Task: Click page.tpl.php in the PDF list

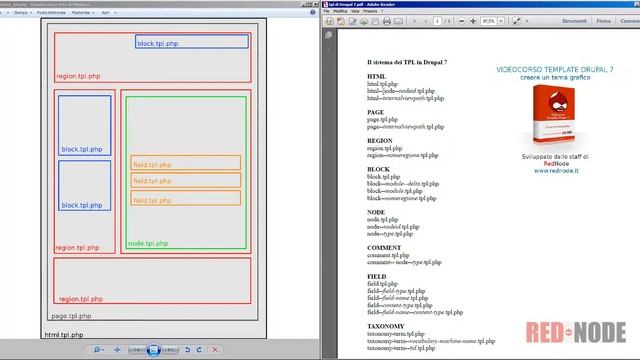Action: click(x=382, y=120)
